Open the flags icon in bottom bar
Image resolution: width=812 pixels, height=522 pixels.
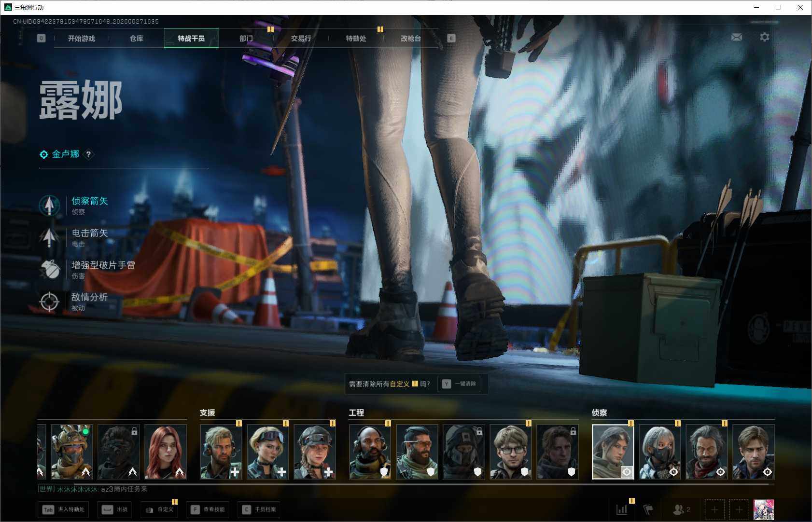pos(648,509)
